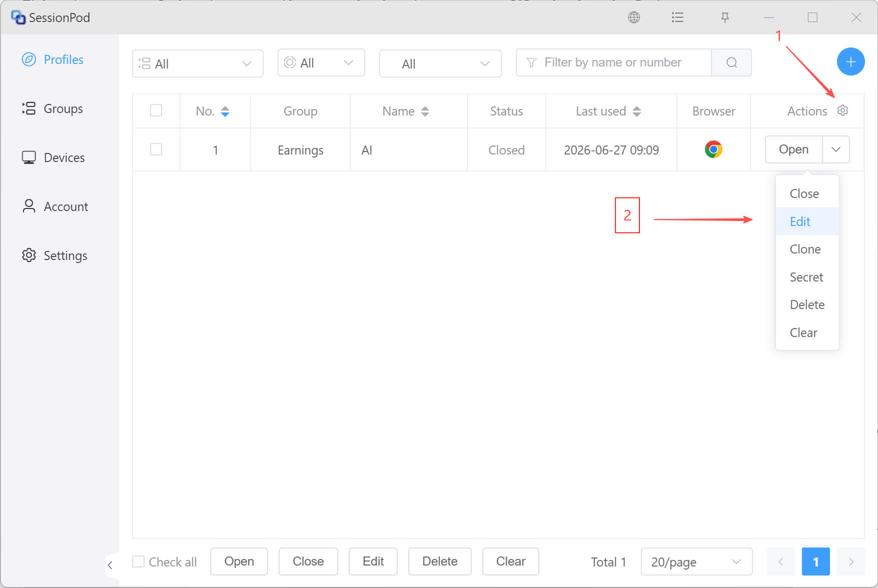Click the search magnifier icon
Viewport: 878px width, 588px height.
(x=731, y=62)
